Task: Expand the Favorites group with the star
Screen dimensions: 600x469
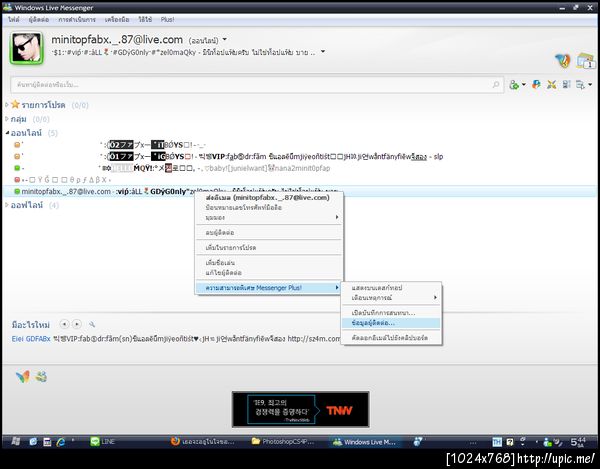Action: coord(7,104)
